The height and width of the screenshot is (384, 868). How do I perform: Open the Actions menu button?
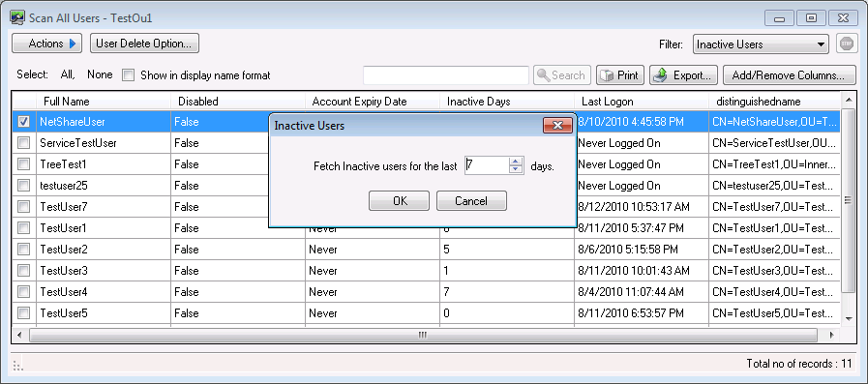pyautogui.click(x=47, y=44)
